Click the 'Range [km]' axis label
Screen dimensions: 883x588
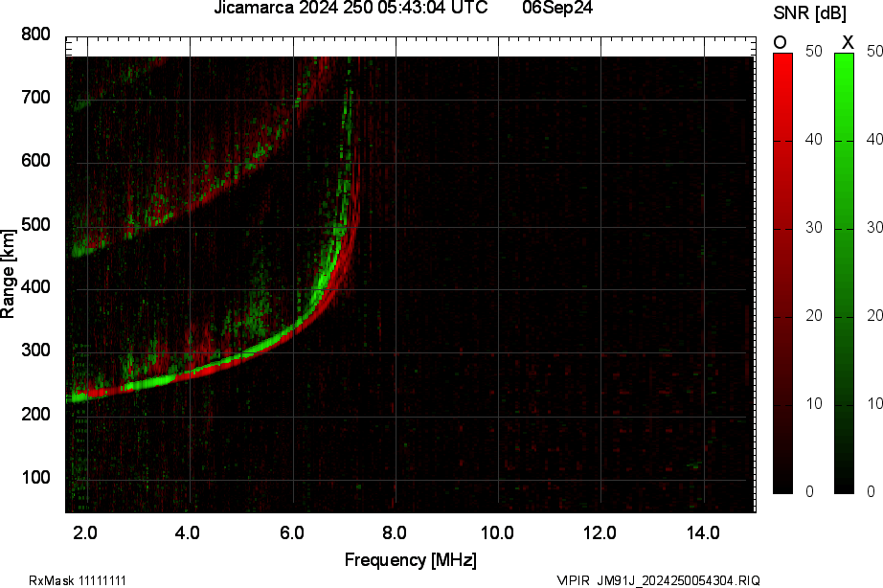pos(8,274)
